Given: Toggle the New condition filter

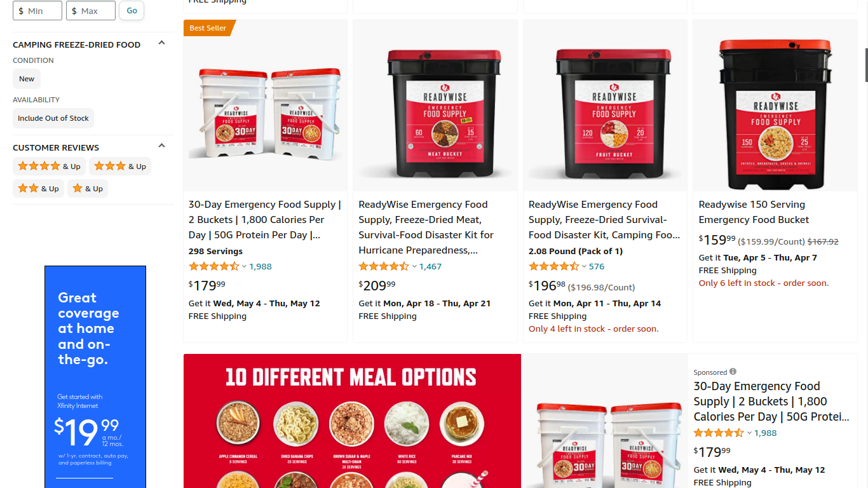Looking at the screenshot, I should tap(27, 79).
